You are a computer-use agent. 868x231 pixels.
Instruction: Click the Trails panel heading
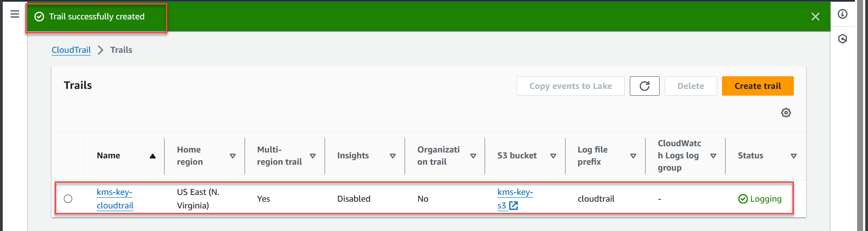[78, 85]
